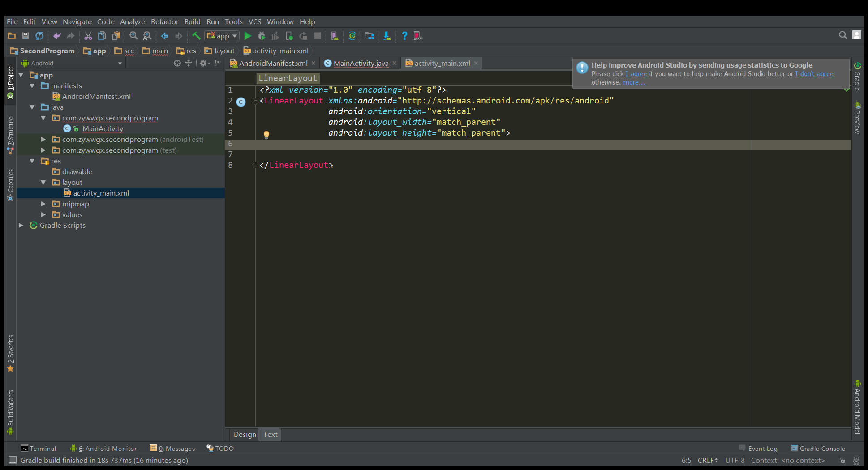This screenshot has width=868, height=470.
Task: Select AndroidManifest.xml in the project tree
Action: [x=96, y=97]
